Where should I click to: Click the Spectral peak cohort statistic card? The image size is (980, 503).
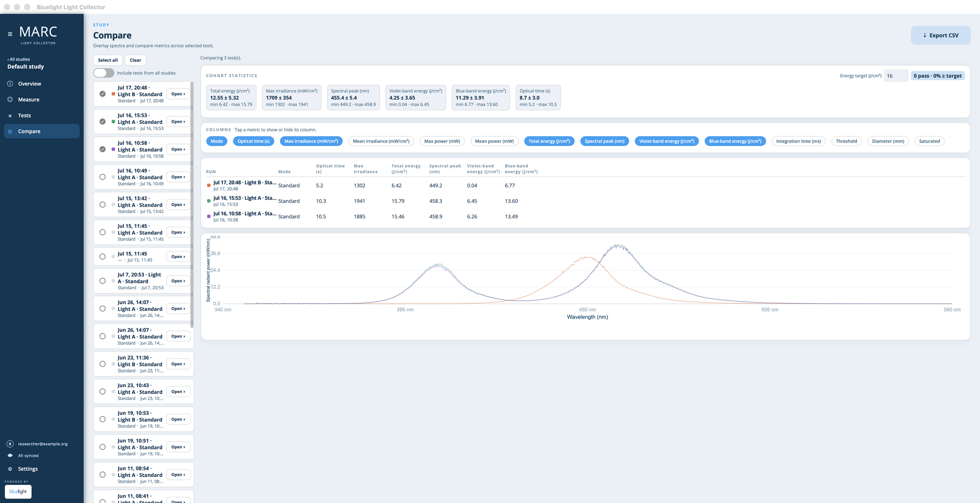coord(353,98)
